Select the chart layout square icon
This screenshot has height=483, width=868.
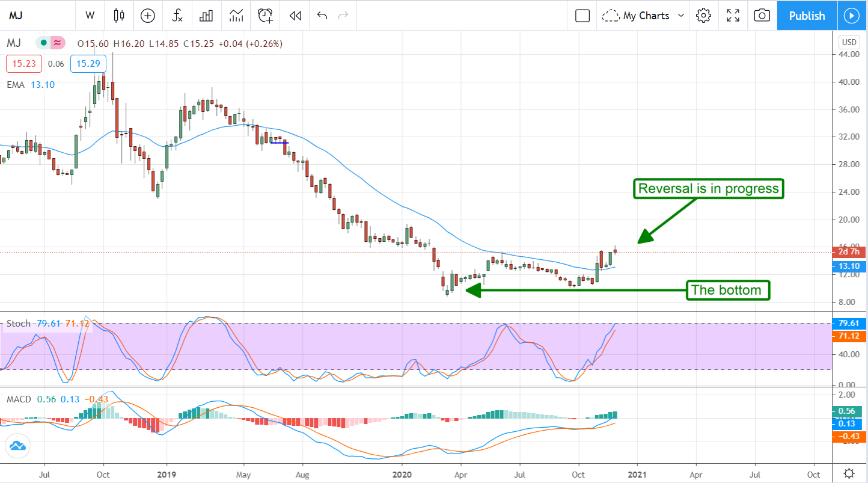582,16
